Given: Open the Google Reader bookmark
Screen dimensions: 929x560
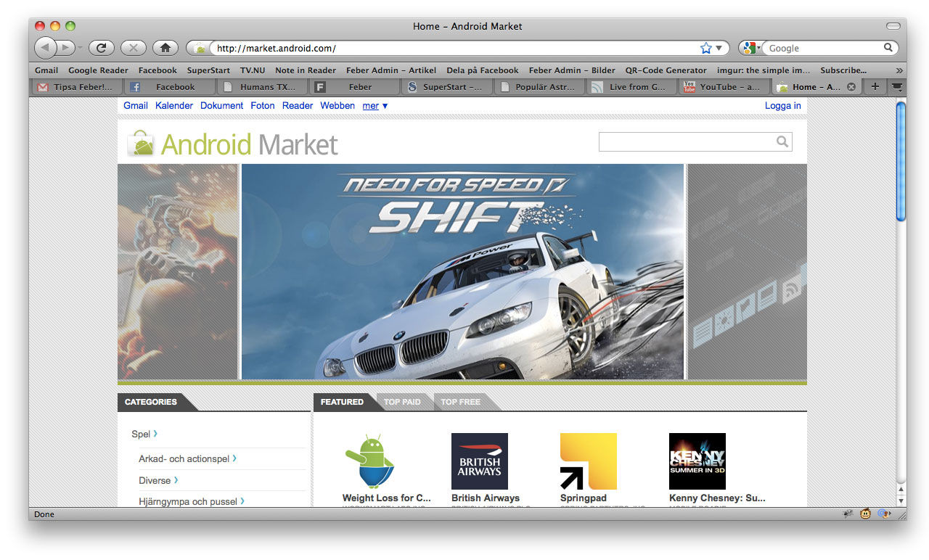Looking at the screenshot, I should pyautogui.click(x=98, y=70).
